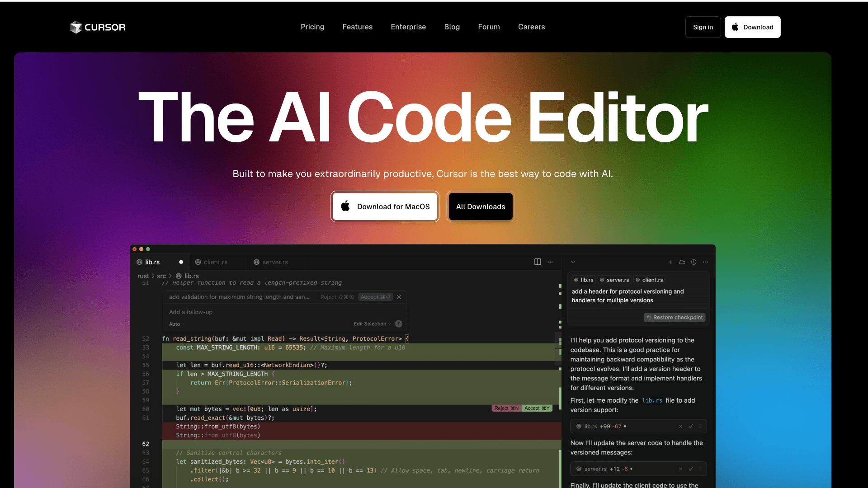Click the green maximize dot of editor window
The image size is (868, 488).
tap(148, 249)
